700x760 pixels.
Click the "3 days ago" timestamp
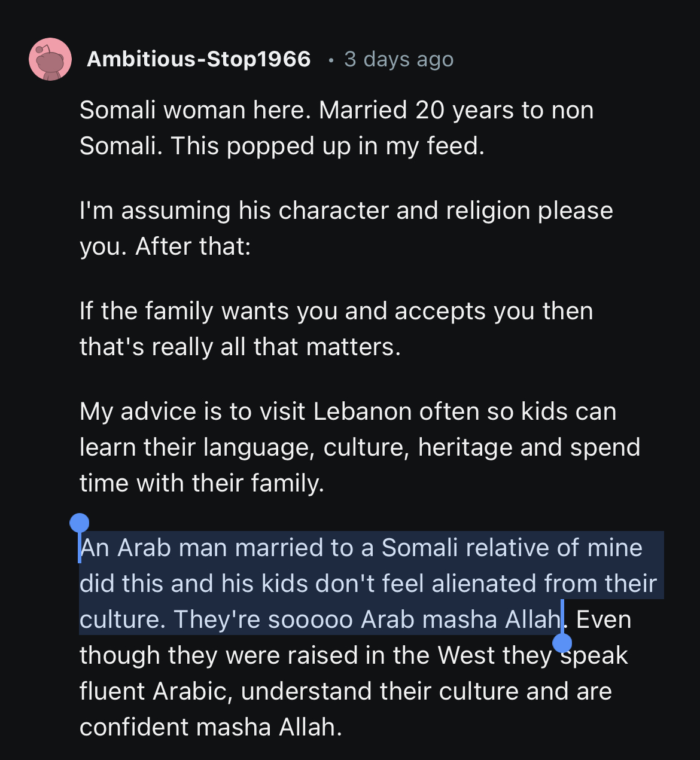[398, 59]
